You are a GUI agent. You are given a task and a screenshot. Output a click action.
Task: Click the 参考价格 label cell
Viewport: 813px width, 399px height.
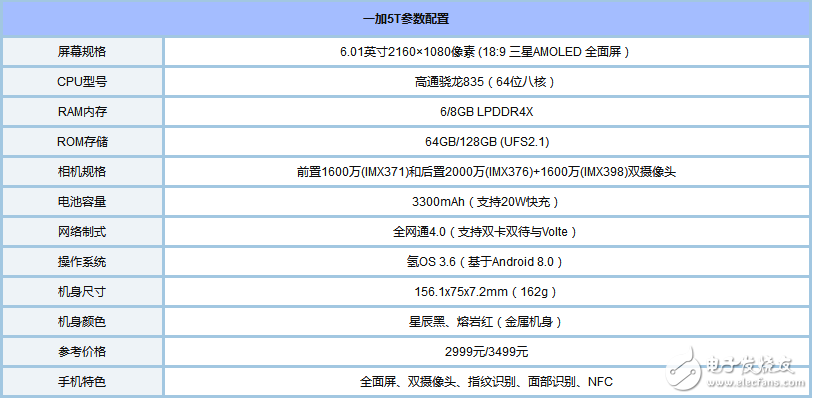click(x=82, y=352)
